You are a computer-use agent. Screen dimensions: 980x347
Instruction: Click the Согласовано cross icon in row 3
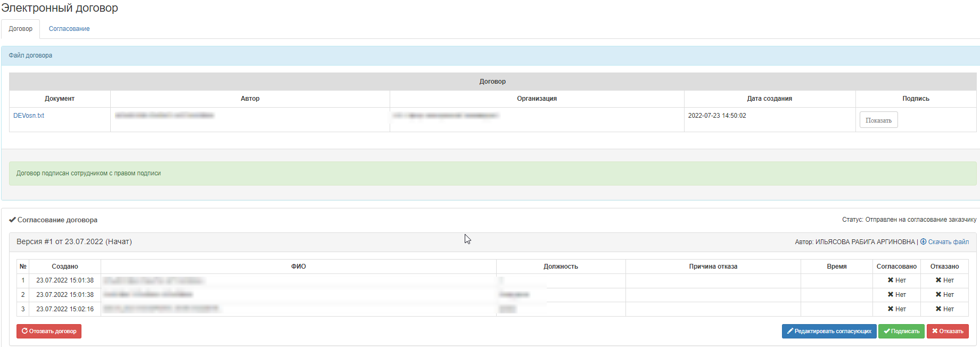[891, 309]
